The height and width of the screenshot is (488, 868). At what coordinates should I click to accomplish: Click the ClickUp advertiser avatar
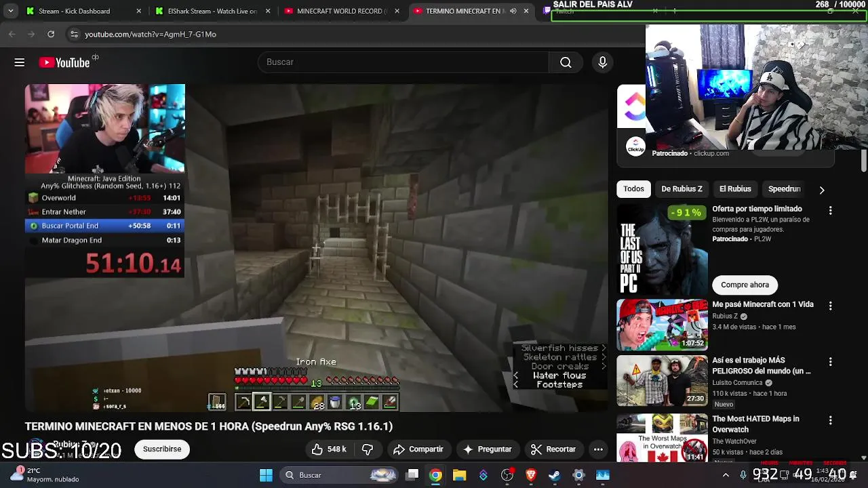pos(635,146)
